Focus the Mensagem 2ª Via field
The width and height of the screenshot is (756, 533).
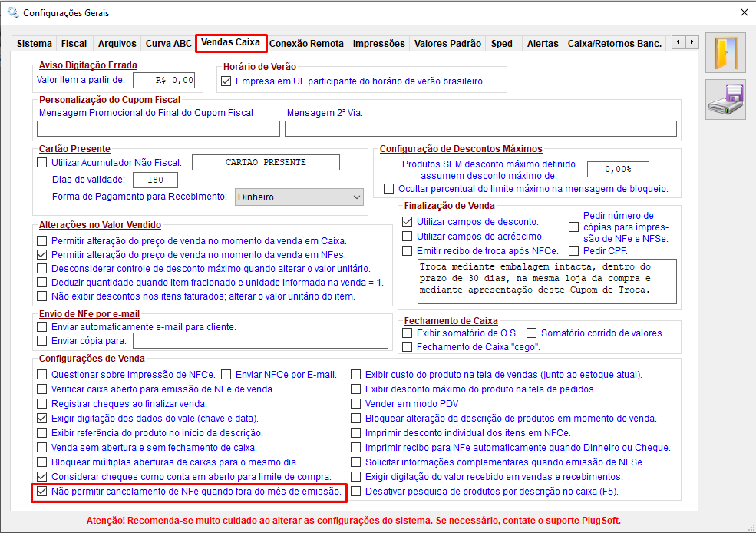(x=480, y=129)
